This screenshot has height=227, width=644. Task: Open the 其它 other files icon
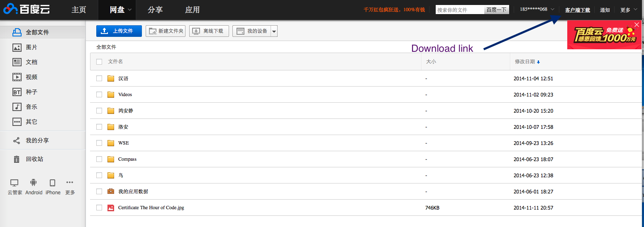[x=17, y=122]
